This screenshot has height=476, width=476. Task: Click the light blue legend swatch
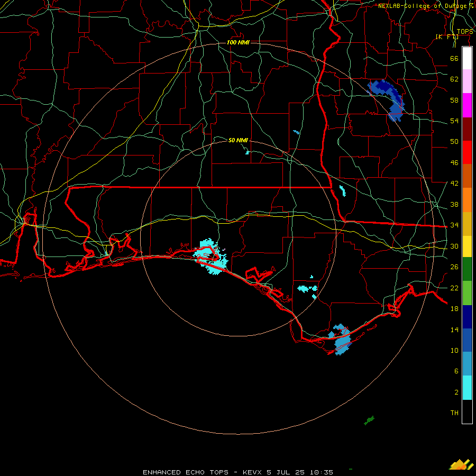coord(467,364)
